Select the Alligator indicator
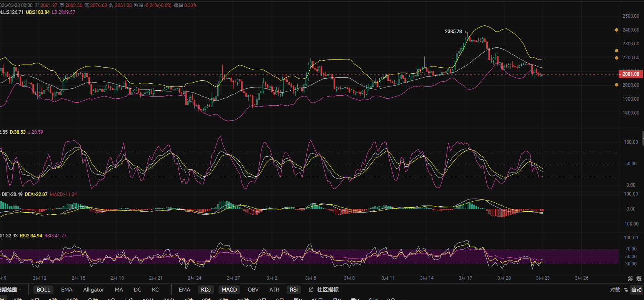The width and height of the screenshot is (644, 300). [93, 290]
